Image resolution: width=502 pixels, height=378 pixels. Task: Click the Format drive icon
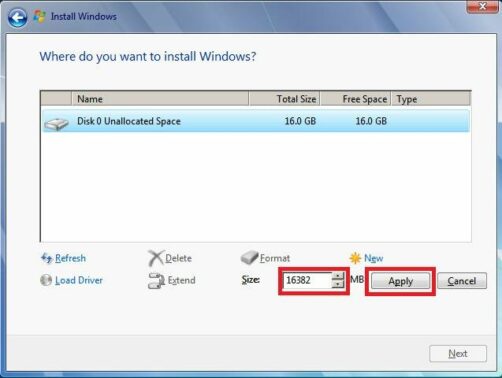pyautogui.click(x=249, y=257)
